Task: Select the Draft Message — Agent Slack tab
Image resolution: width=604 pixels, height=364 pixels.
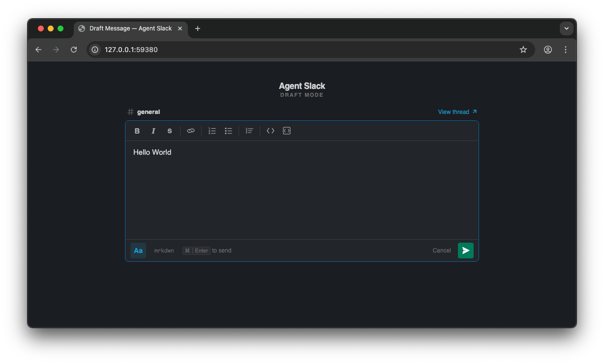Action: (x=131, y=28)
